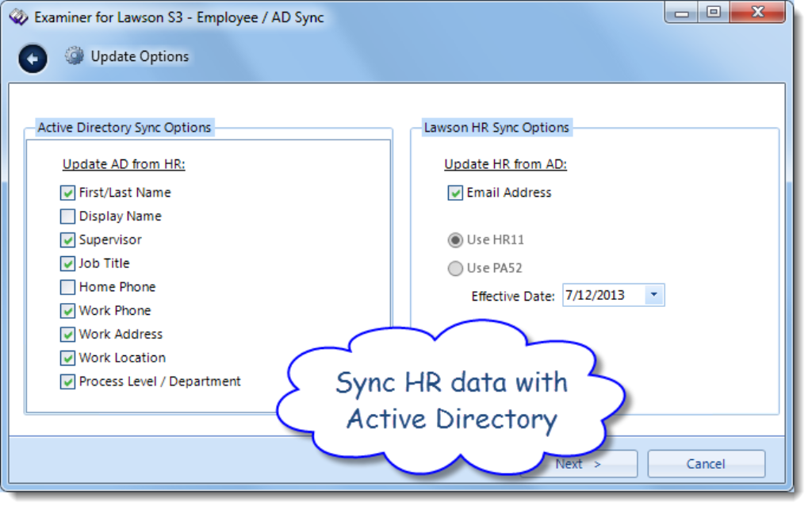This screenshot has height=510, width=812.
Task: Close the Examiner window
Action: (x=757, y=13)
